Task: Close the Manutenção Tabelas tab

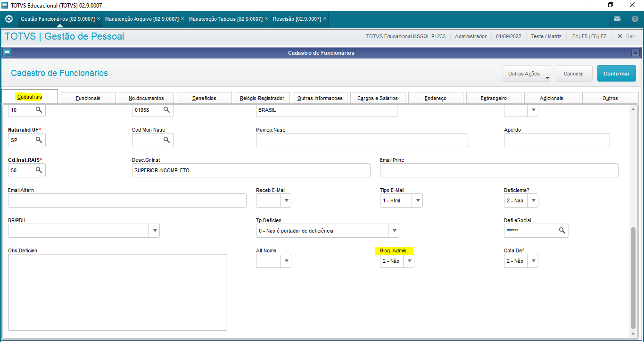Action: pos(266,19)
